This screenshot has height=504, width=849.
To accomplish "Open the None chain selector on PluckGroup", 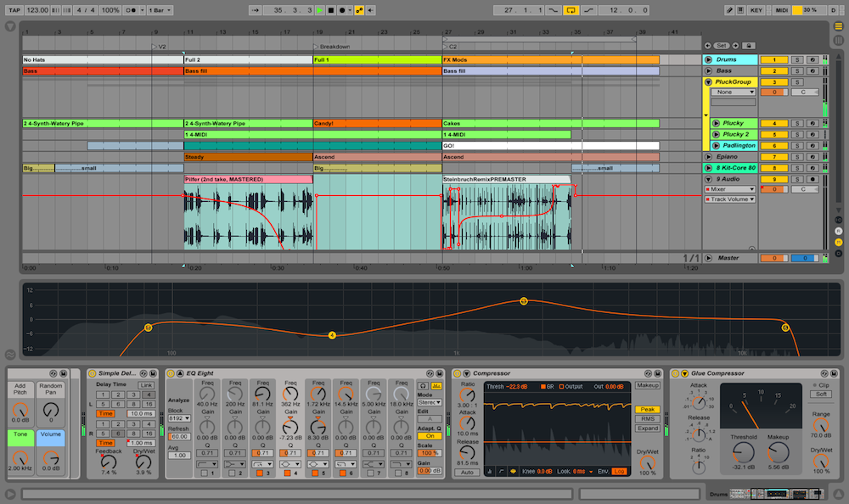I will 733,92.
